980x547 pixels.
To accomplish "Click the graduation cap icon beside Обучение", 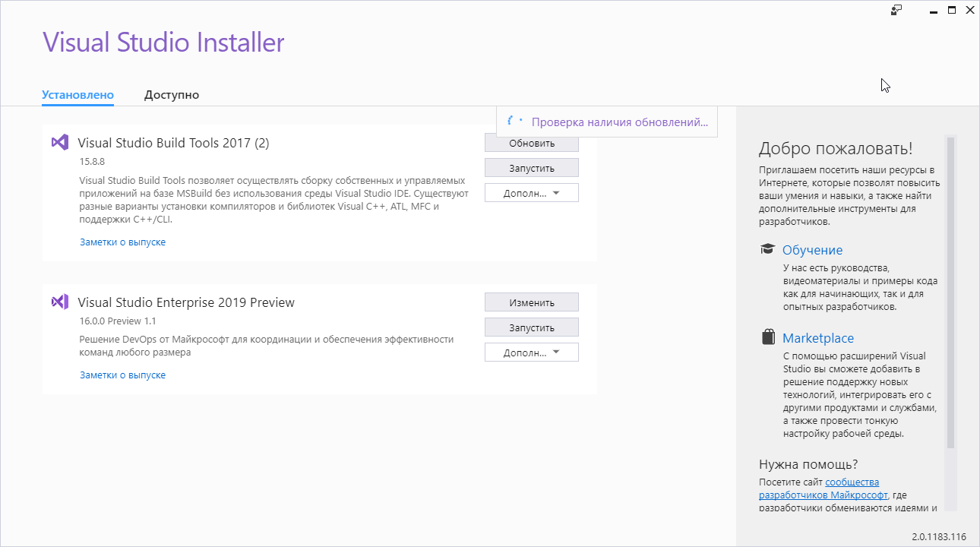I will [768, 249].
